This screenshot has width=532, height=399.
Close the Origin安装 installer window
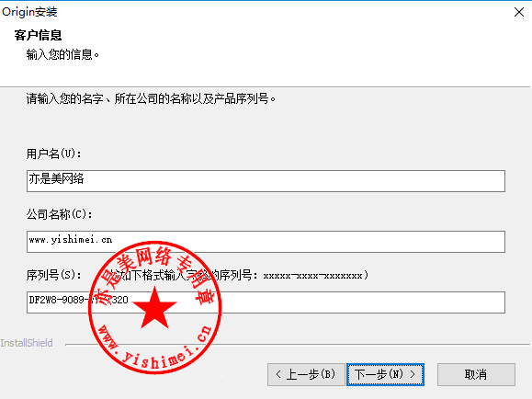(519, 12)
